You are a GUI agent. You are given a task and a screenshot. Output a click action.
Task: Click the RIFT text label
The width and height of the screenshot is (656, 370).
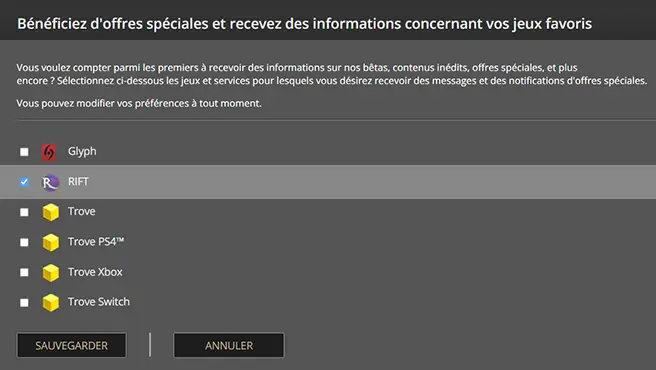[78, 182]
